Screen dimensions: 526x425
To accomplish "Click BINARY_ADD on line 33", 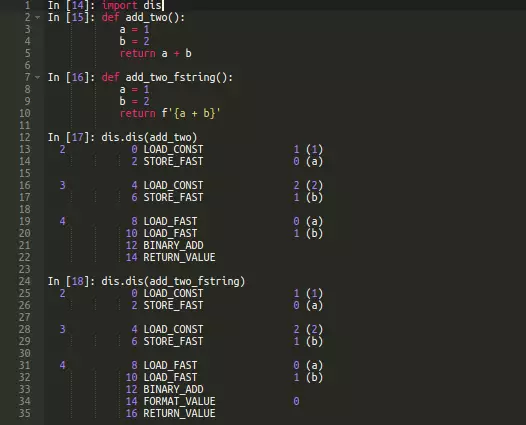I will 173,389.
